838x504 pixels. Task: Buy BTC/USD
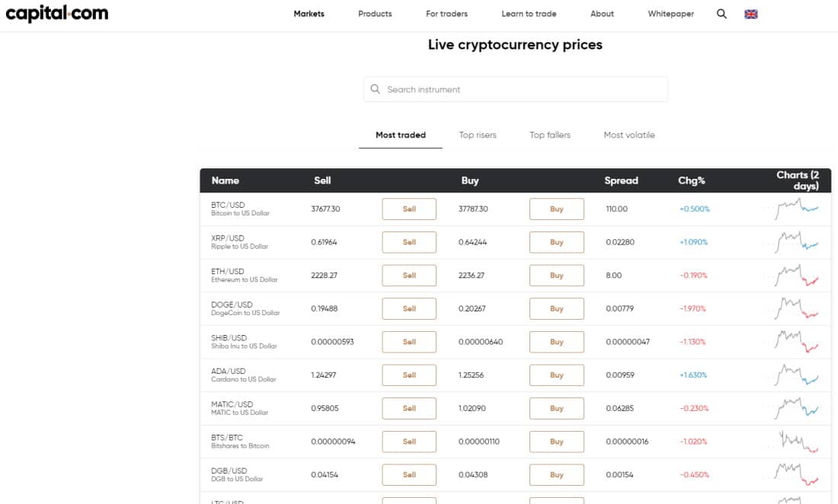coord(558,208)
